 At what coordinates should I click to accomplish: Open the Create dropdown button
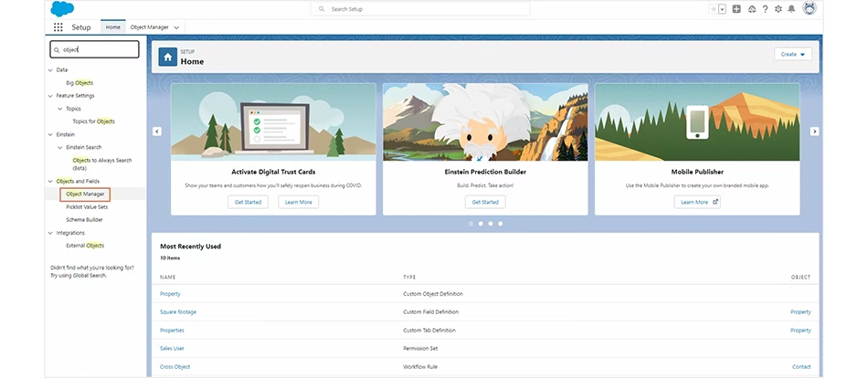pyautogui.click(x=793, y=54)
